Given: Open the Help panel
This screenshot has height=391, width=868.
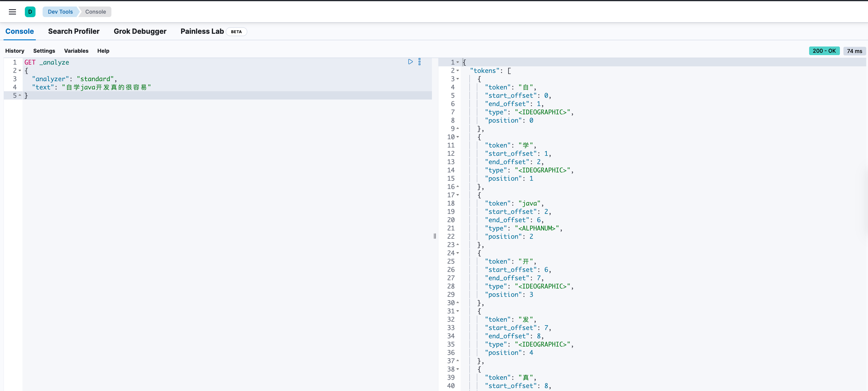Looking at the screenshot, I should [x=103, y=51].
